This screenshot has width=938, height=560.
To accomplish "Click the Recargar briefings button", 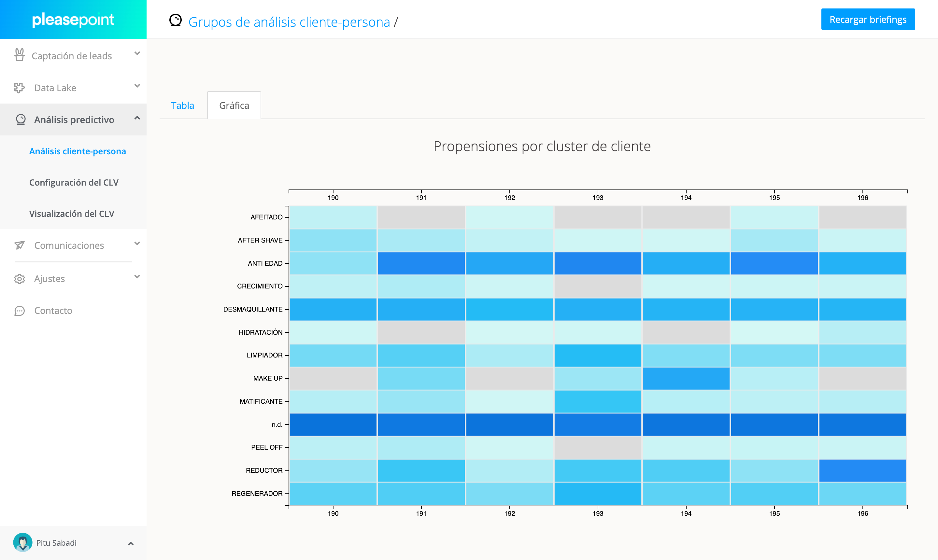I will tap(868, 19).
